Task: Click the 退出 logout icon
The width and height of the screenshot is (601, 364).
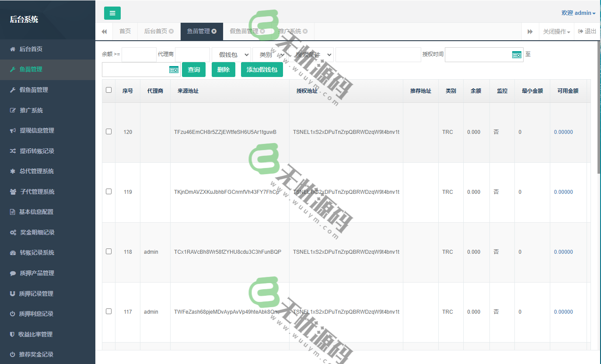Action: (x=581, y=31)
